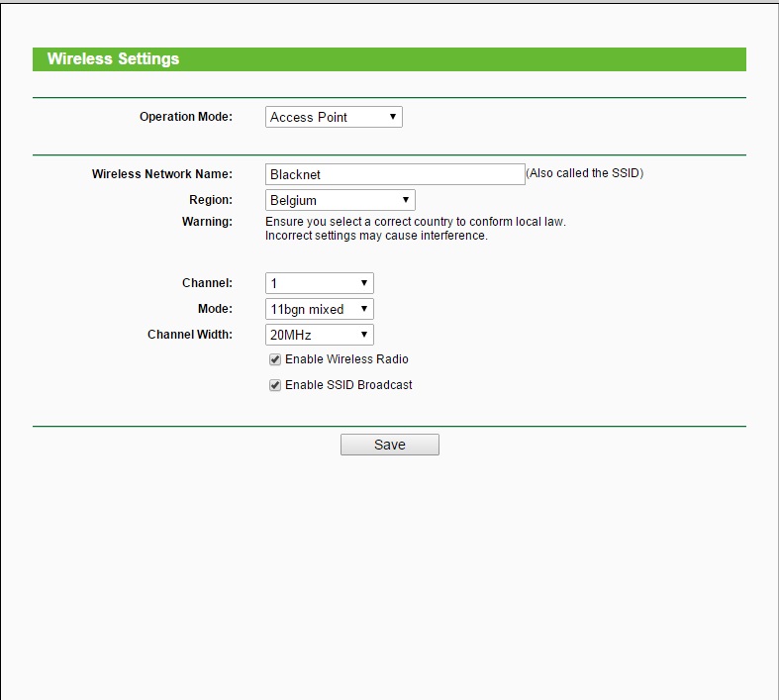
Task: Click the arrow on the Access Point selector
Action: (393, 117)
